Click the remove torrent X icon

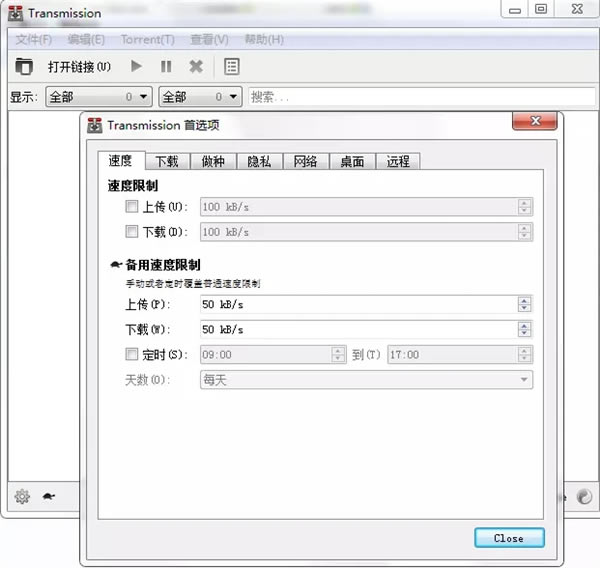(x=196, y=67)
